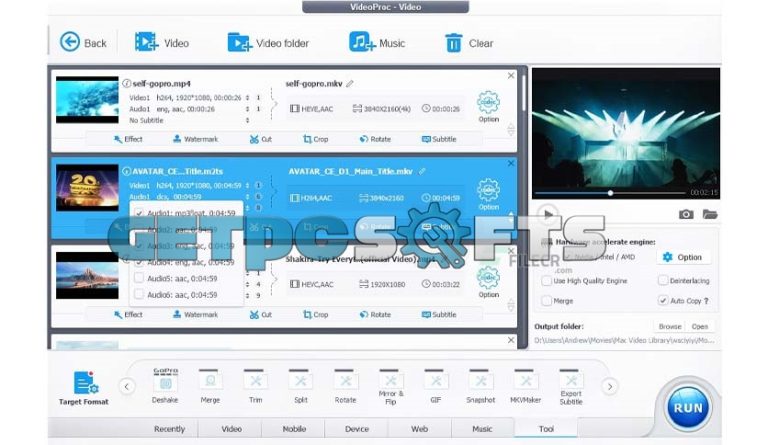Select the Deshake tool
Viewport: 768px width, 445px height.
[165, 386]
